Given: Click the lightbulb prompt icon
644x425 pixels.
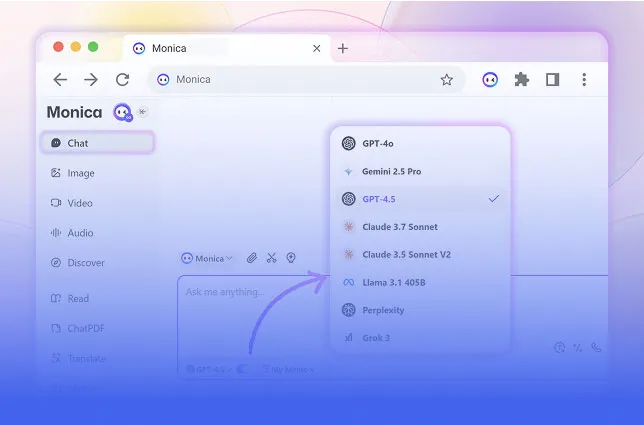Looking at the screenshot, I should 291,258.
